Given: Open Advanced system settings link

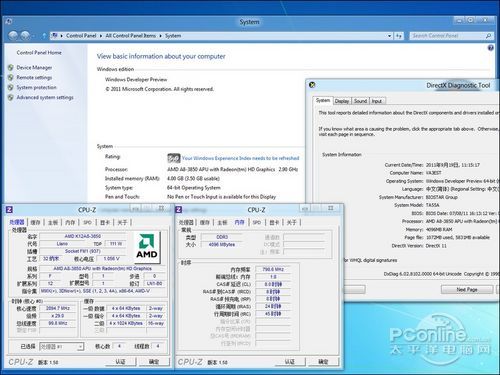Looking at the screenshot, I should click(x=45, y=98).
